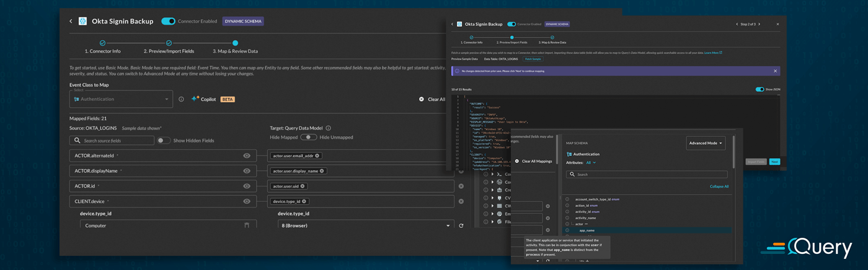Expand the File tree row triangle
Viewport: 868px width, 270px height.
point(493,222)
